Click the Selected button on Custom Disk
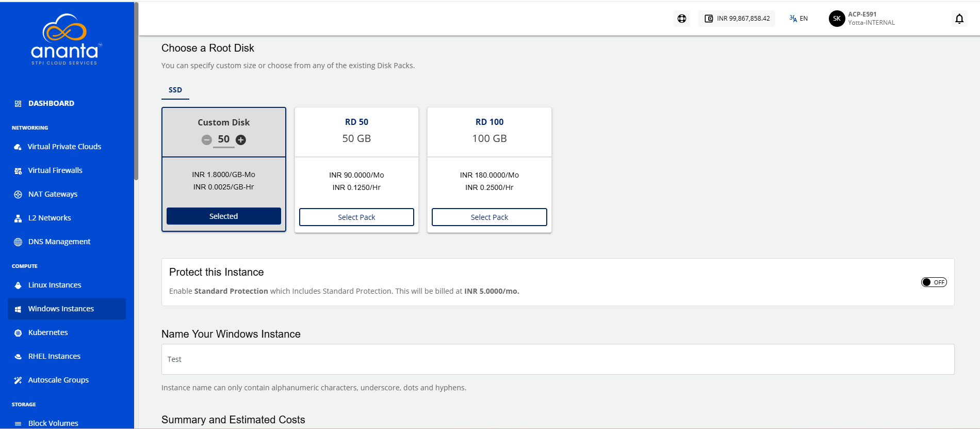Screen dimensions: 980x429 [x=224, y=216]
